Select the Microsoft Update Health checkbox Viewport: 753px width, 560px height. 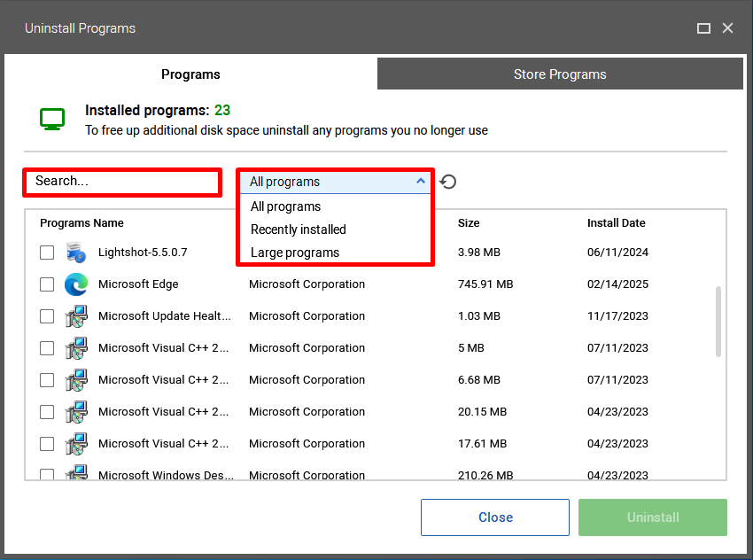click(x=47, y=316)
